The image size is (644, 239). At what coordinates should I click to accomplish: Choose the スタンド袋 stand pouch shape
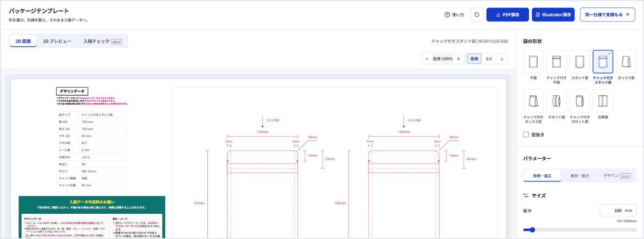pos(580,62)
